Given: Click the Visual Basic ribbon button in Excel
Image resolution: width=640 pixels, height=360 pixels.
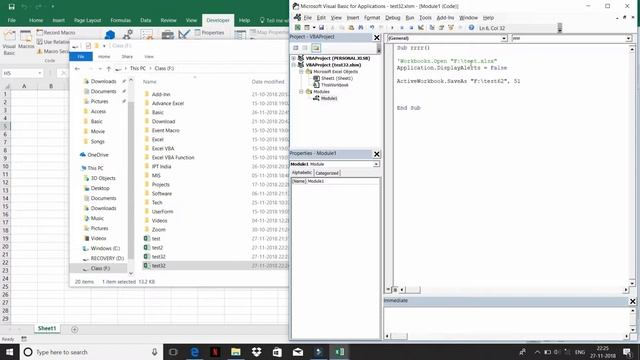Looking at the screenshot, I should [x=9, y=43].
